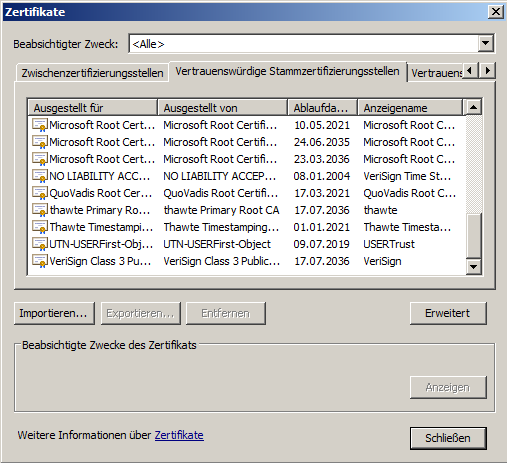Open the Zertifikate help link
The height and width of the screenshot is (463, 507).
point(179,435)
